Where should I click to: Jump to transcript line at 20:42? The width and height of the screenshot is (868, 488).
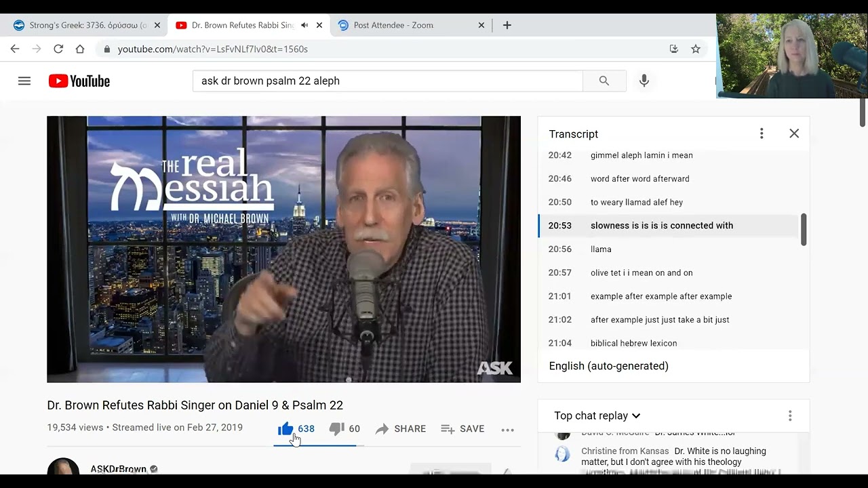pos(668,155)
